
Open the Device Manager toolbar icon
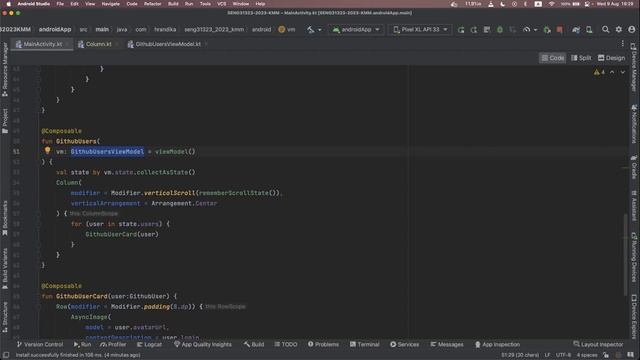click(x=589, y=29)
